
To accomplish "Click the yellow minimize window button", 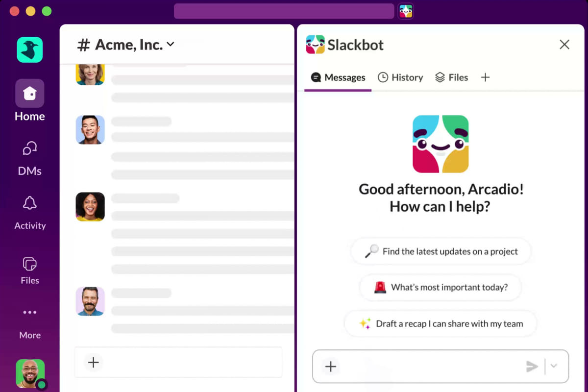I will (x=30, y=11).
